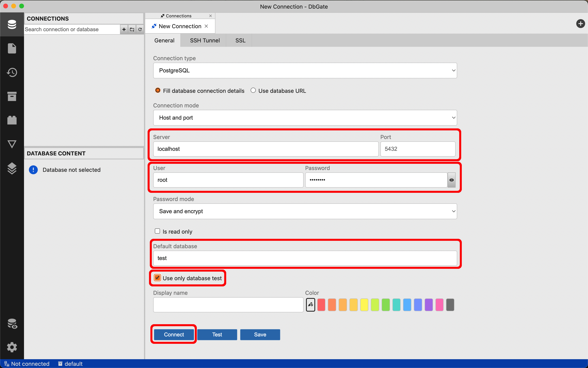Open the Query history sidebar icon
588x368 pixels.
point(12,72)
